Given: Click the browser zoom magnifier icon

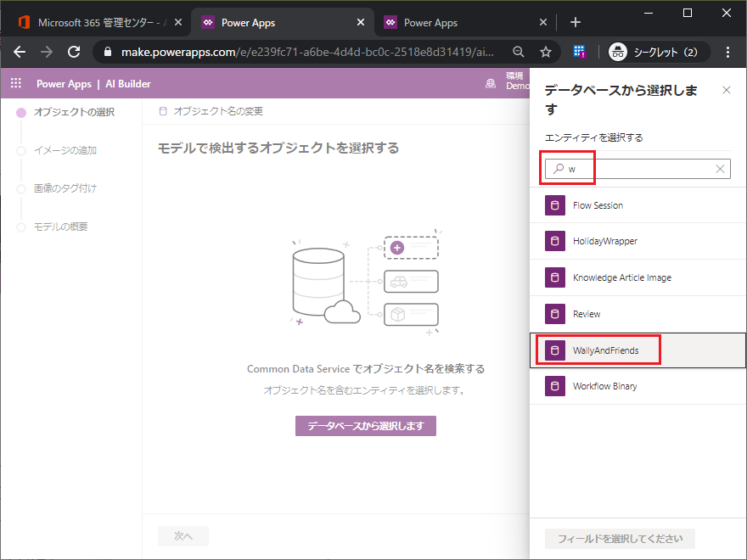Looking at the screenshot, I should coord(519,52).
